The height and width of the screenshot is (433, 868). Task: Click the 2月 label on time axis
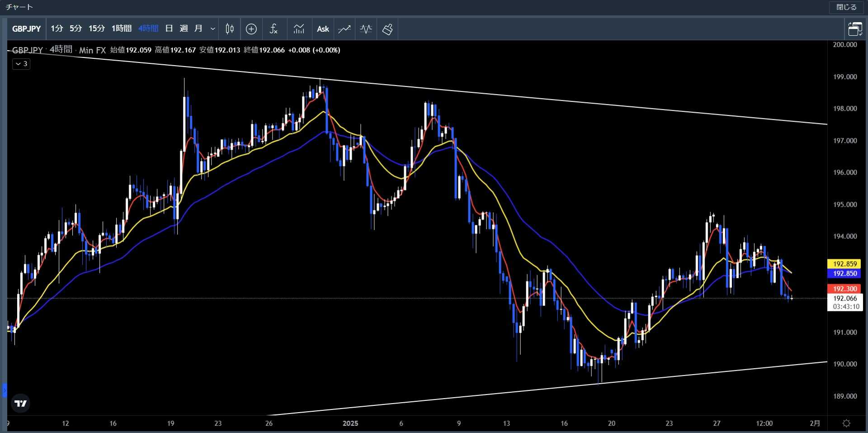click(815, 423)
